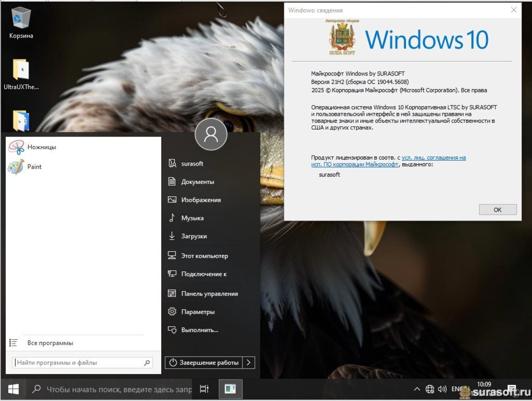
Task: Click the Майкрософт Windows by SURASOFT text
Action: [358, 73]
